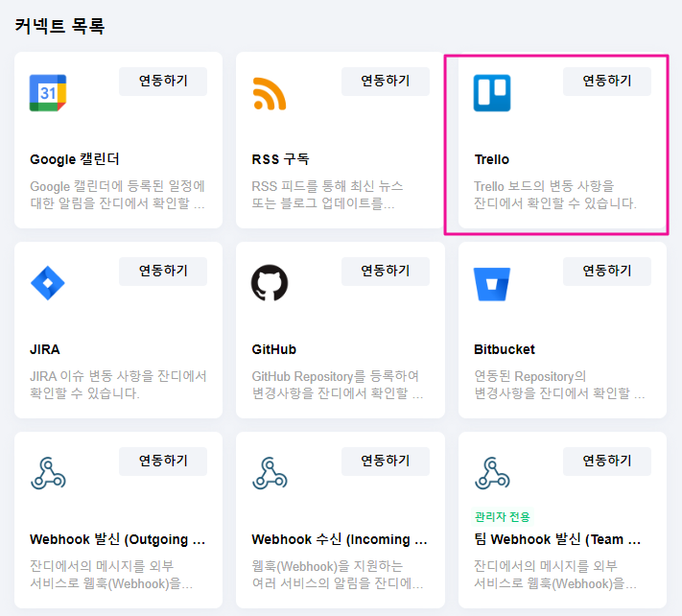Select the RSS 구독 title

[x=280, y=159]
